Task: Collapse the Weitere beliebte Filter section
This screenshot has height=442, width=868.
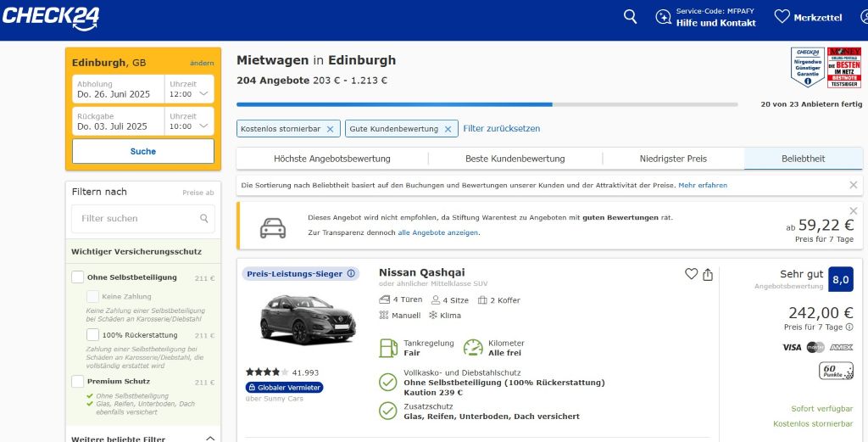Action: pyautogui.click(x=210, y=439)
